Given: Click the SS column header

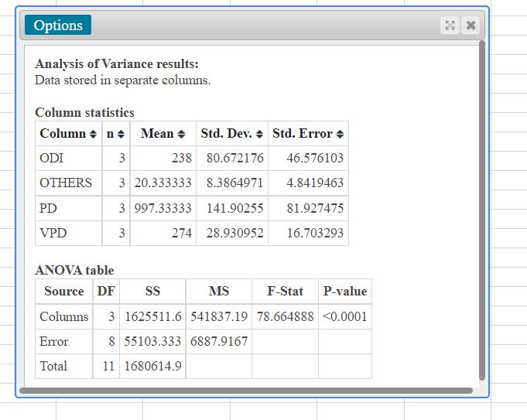Looking at the screenshot, I should [x=152, y=292].
